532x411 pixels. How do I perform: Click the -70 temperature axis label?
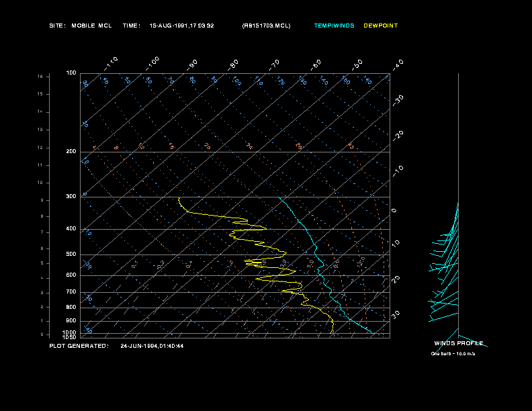tap(275, 65)
